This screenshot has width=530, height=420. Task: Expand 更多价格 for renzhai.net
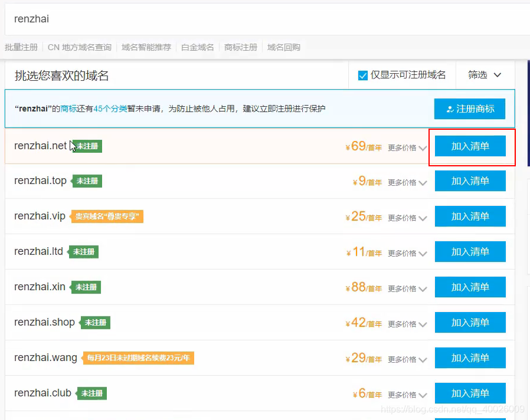407,147
